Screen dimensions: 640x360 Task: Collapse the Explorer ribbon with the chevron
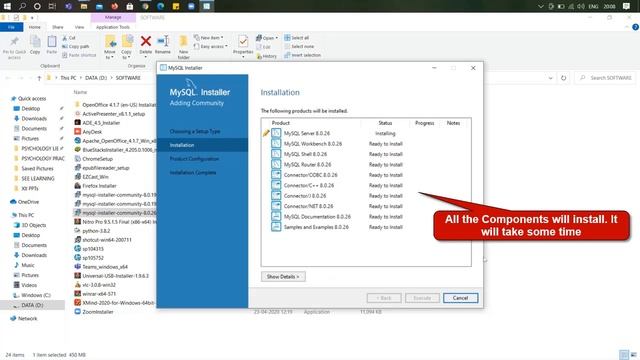pyautogui.click(x=627, y=27)
